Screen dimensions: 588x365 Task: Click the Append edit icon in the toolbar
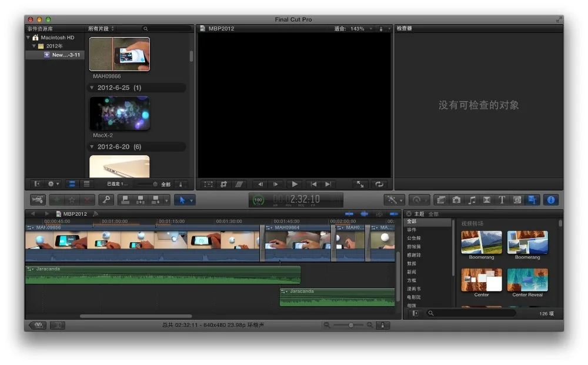click(155, 200)
